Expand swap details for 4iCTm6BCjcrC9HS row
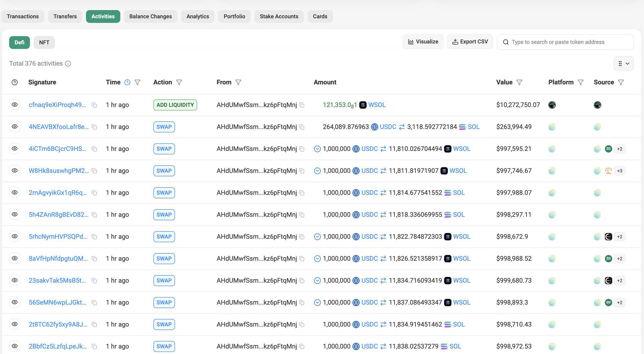The image size is (644, 354). coord(317,149)
